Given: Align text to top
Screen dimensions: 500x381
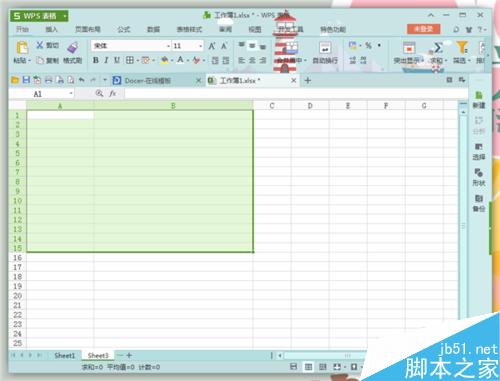Looking at the screenshot, I should (242, 45).
